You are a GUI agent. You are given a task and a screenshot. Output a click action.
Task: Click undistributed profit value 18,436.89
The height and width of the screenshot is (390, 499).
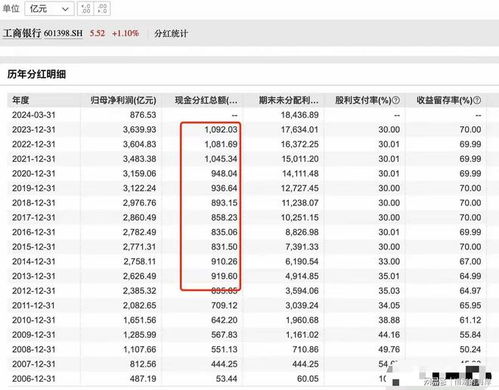(300, 115)
